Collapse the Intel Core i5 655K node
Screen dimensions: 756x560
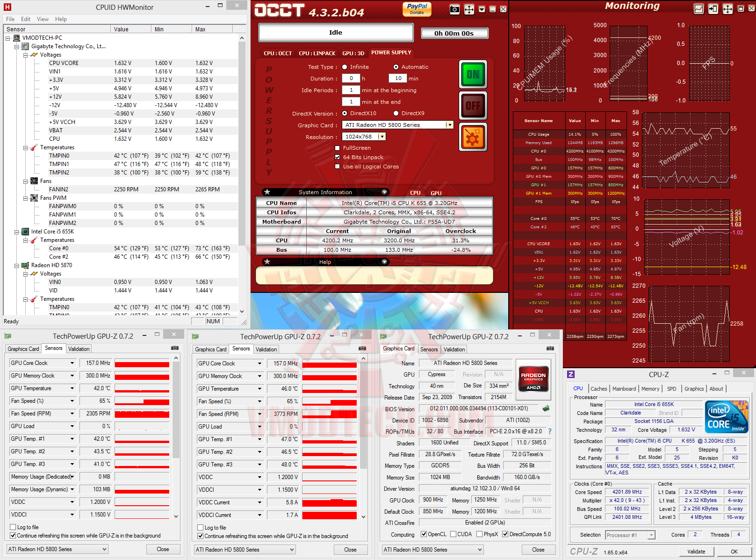[x=17, y=232]
